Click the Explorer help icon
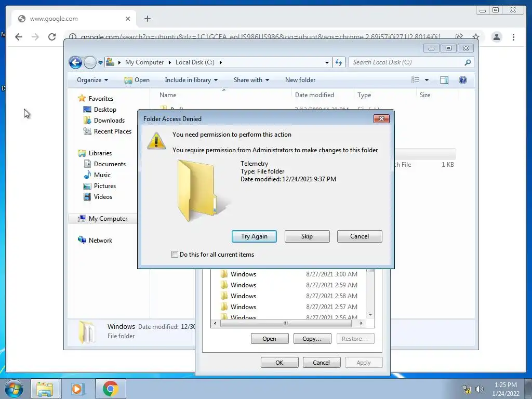The height and width of the screenshot is (399, 532). tap(463, 80)
